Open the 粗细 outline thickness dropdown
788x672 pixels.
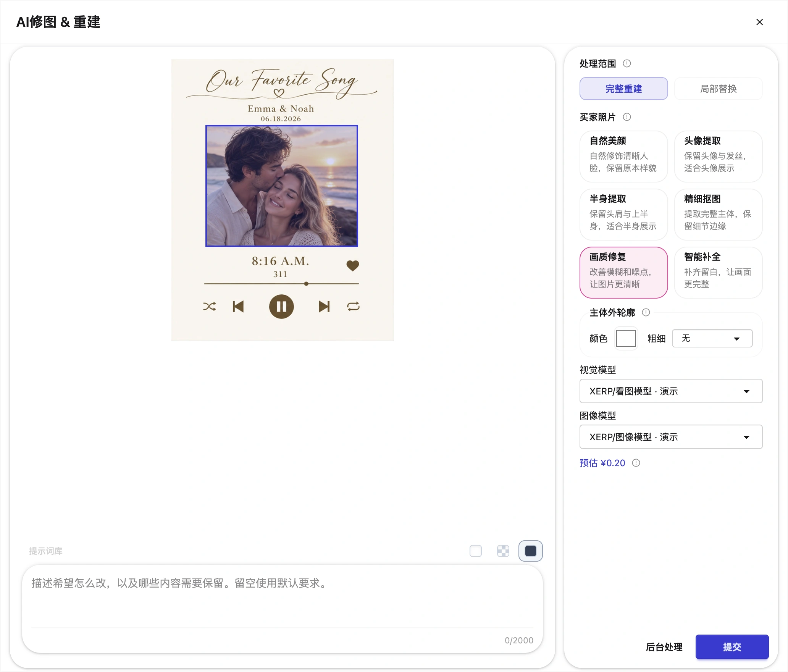[712, 338]
